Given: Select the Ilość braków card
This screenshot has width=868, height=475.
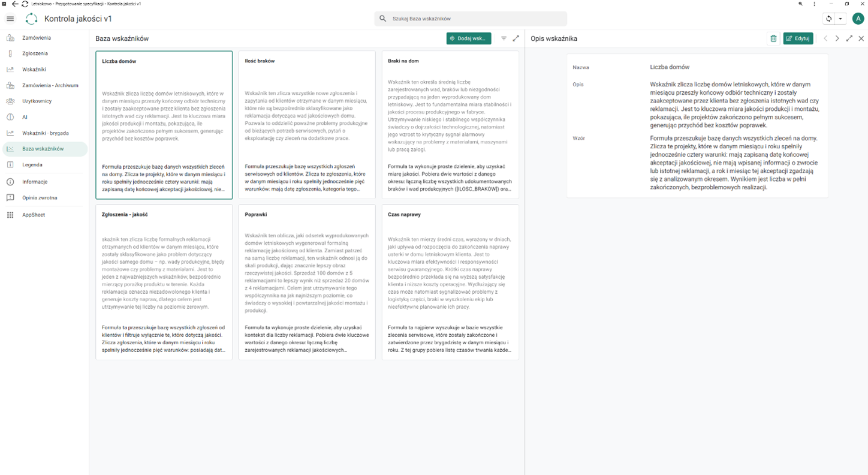Looking at the screenshot, I should pyautogui.click(x=307, y=125).
